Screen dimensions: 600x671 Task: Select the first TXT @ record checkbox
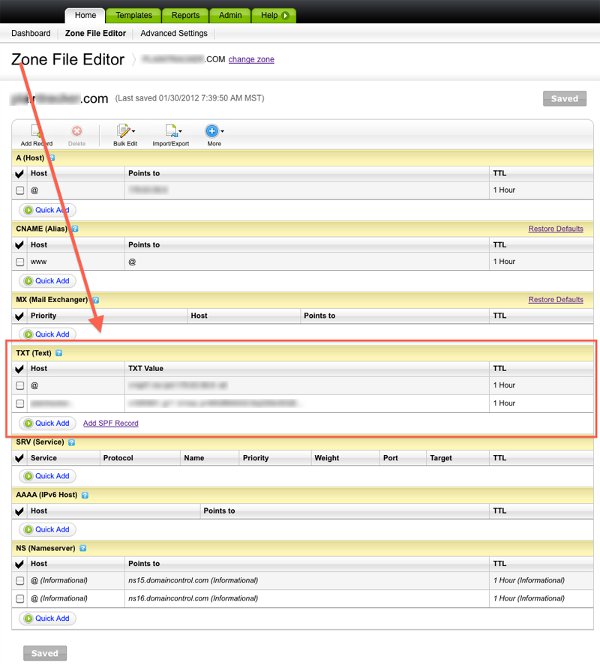point(20,385)
